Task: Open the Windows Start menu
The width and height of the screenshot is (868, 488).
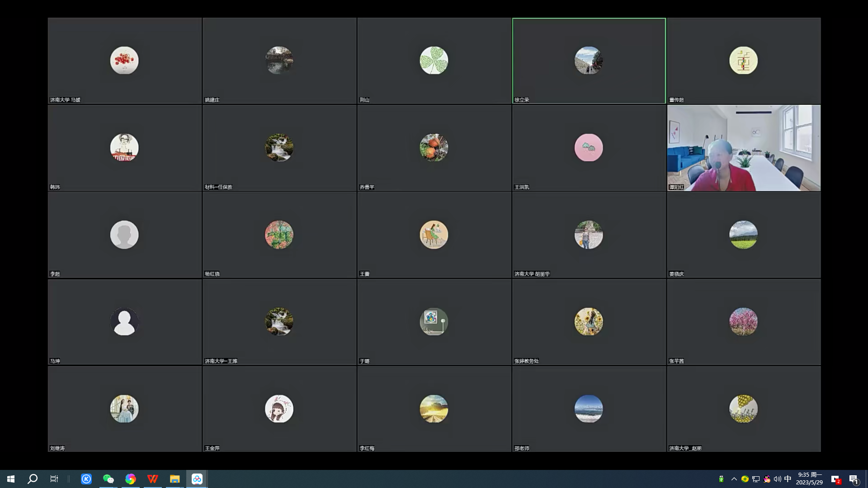Action: point(11,479)
